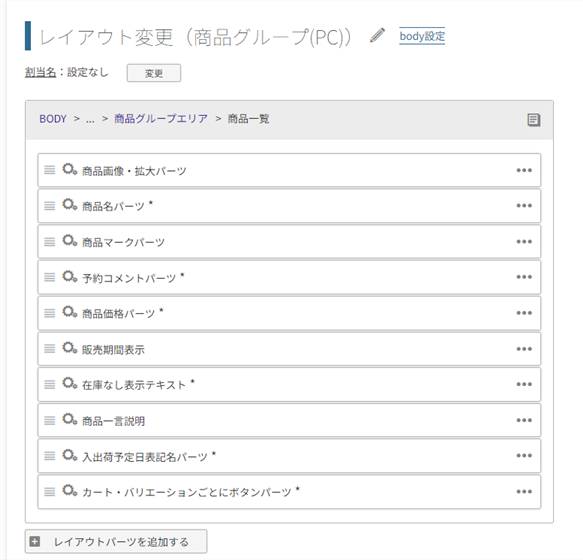Click plus icon on レイアウトパーツを追加する
Screen dimensions: 583x560
[35, 541]
